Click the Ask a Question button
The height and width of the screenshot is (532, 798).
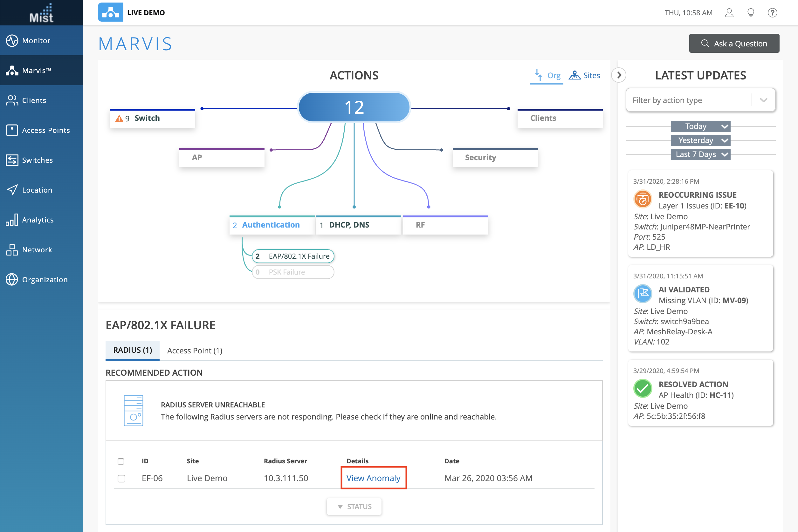click(734, 44)
